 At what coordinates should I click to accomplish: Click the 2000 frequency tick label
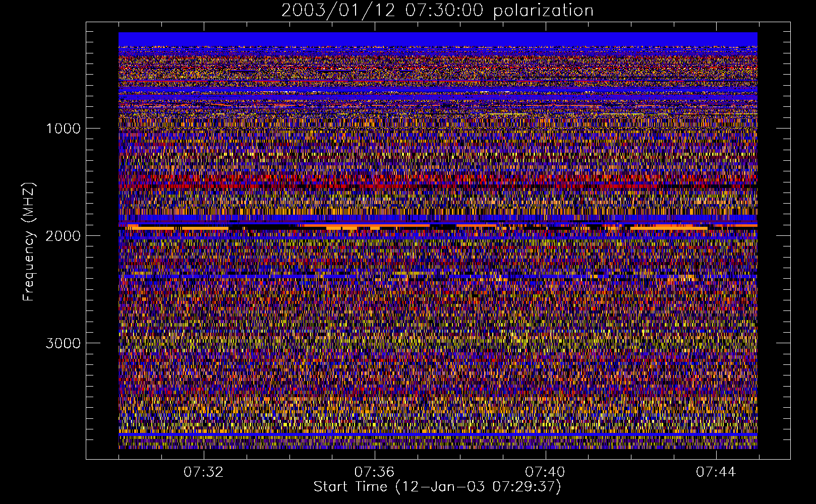63,236
